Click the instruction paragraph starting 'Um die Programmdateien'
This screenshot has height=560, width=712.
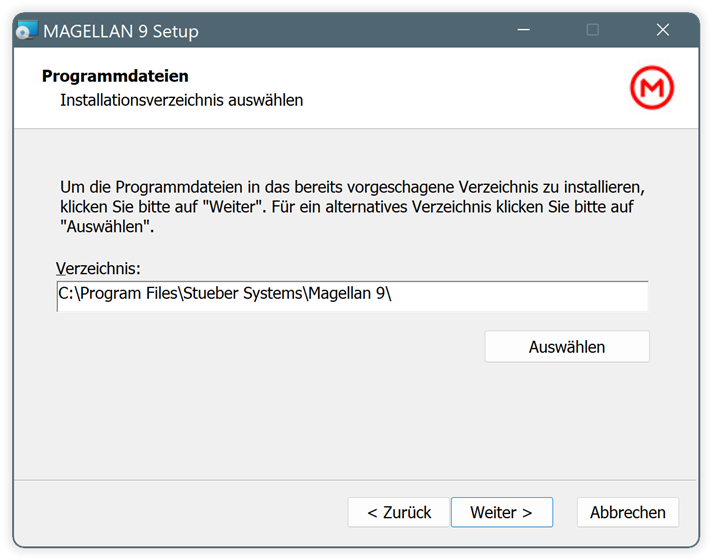pyautogui.click(x=352, y=207)
